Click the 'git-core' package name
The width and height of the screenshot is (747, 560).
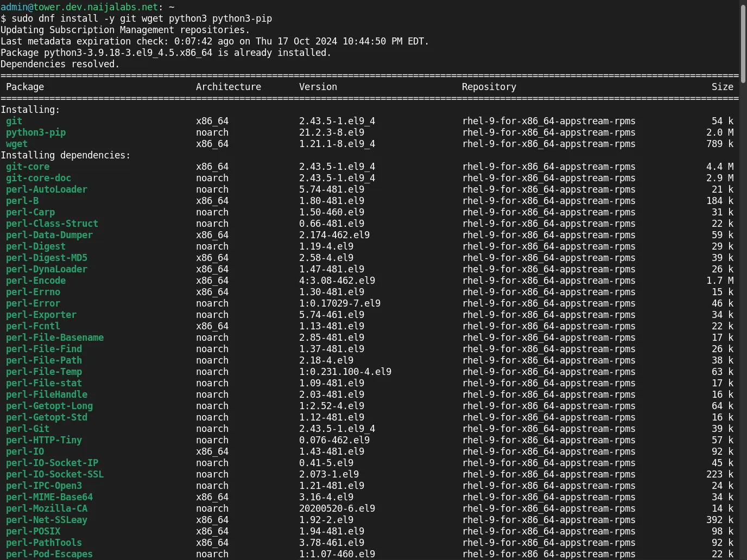click(x=28, y=167)
